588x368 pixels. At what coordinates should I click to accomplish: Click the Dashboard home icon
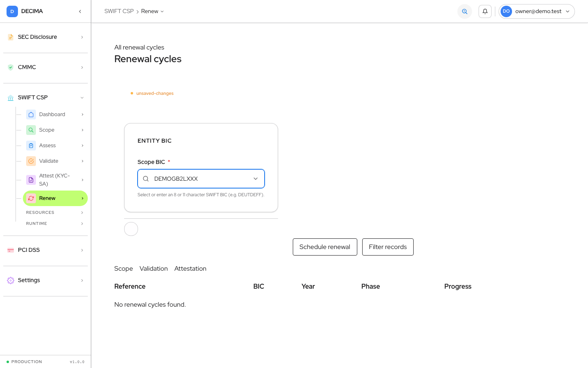pyautogui.click(x=31, y=114)
